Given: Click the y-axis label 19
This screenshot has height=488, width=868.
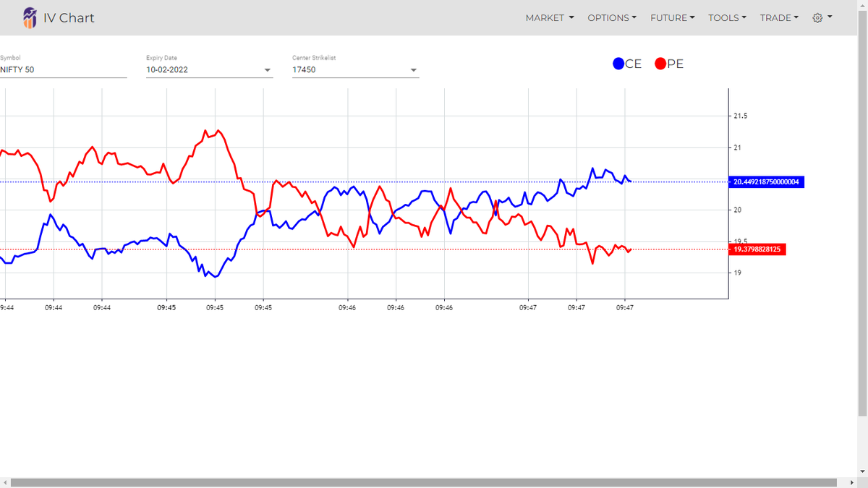Looking at the screenshot, I should pos(737,273).
